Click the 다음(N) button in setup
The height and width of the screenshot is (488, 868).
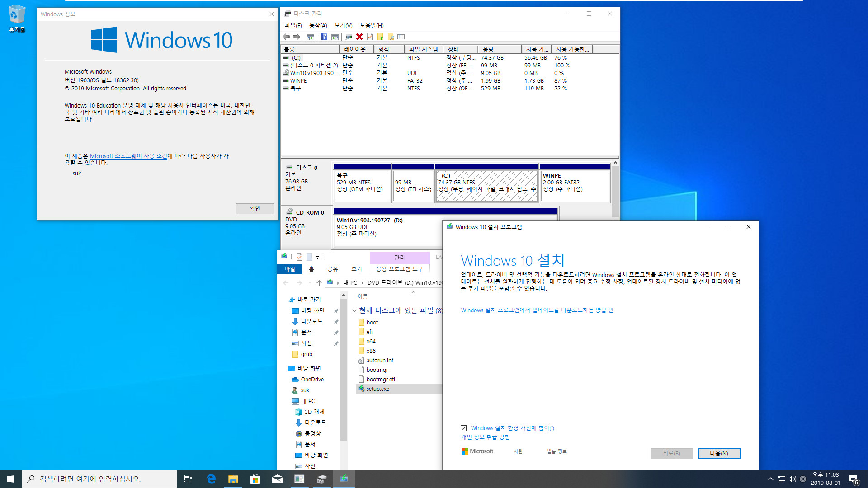(719, 453)
